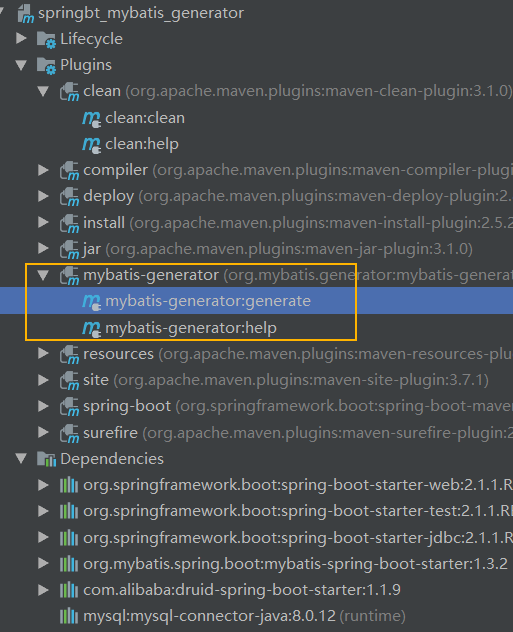Click the clean:clean goal icon

pyautogui.click(x=91, y=119)
